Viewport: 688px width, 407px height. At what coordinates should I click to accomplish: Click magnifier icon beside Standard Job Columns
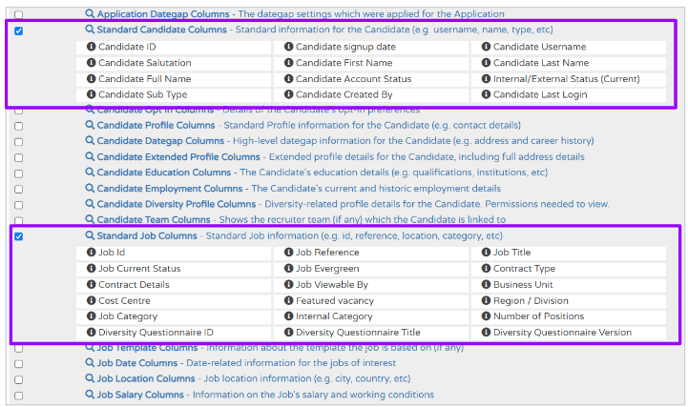coord(90,236)
